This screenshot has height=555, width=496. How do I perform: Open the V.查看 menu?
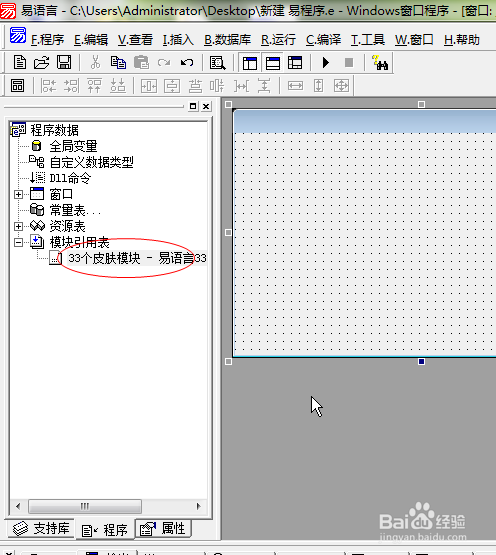[x=135, y=40]
